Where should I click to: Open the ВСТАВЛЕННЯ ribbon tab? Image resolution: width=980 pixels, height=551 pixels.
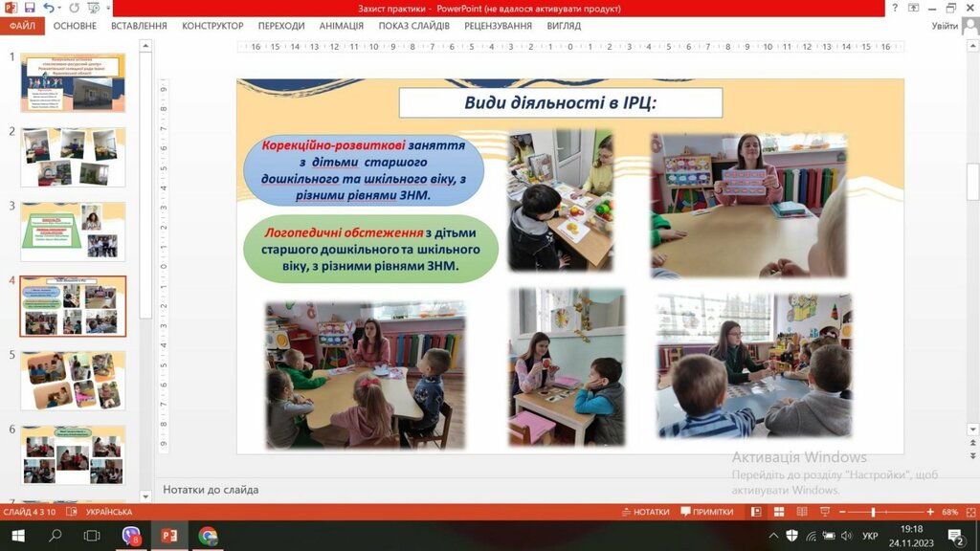pyautogui.click(x=139, y=26)
